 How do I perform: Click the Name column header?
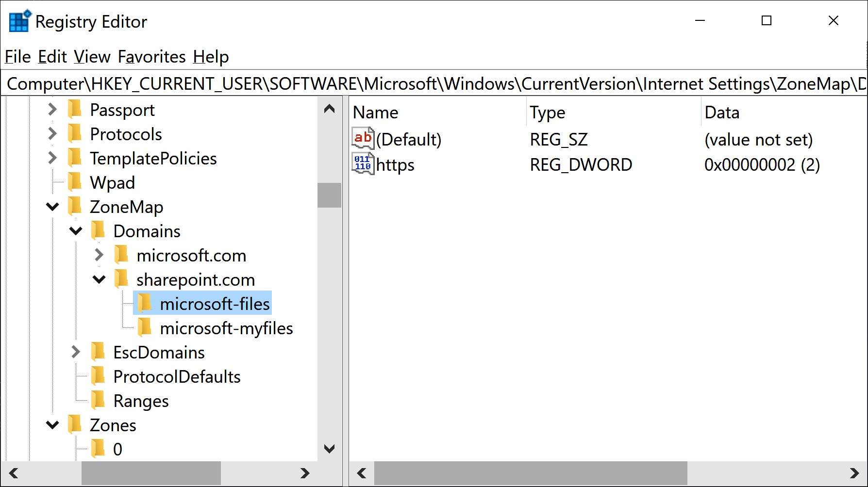coord(375,113)
